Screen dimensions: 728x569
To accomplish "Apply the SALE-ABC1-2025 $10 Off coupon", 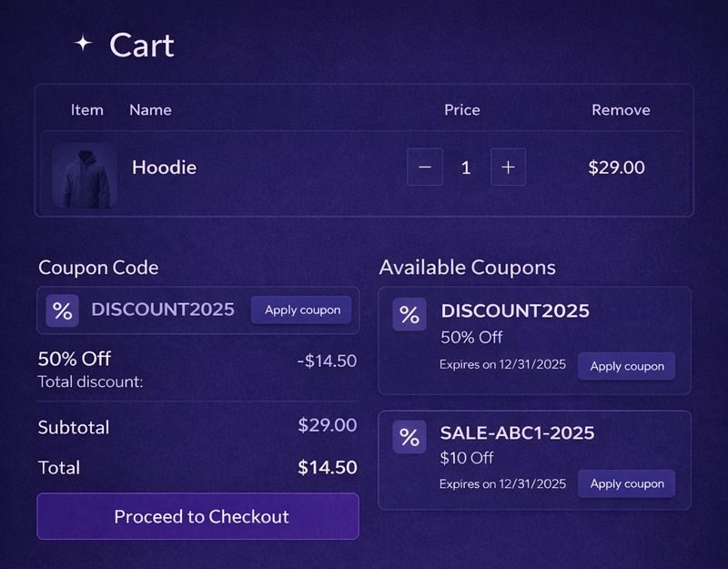I will coord(626,483).
